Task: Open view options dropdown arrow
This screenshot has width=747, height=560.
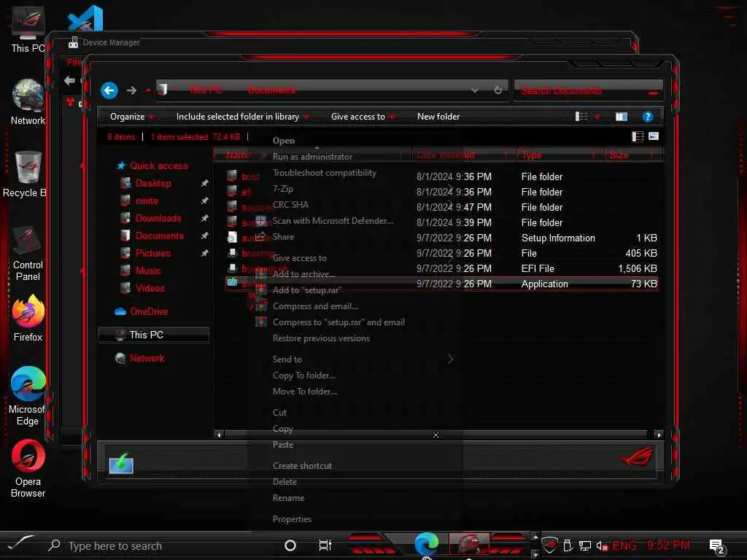Action: click(597, 117)
